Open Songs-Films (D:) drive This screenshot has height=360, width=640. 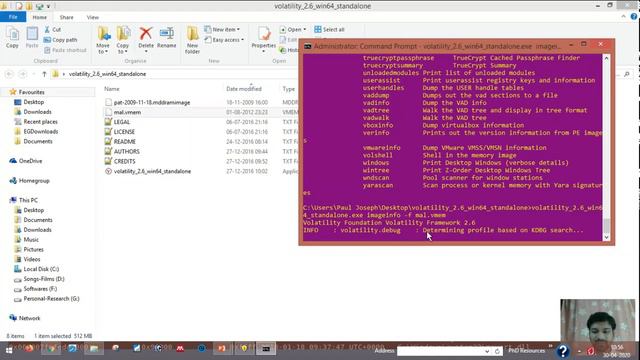pyautogui.click(x=40, y=279)
